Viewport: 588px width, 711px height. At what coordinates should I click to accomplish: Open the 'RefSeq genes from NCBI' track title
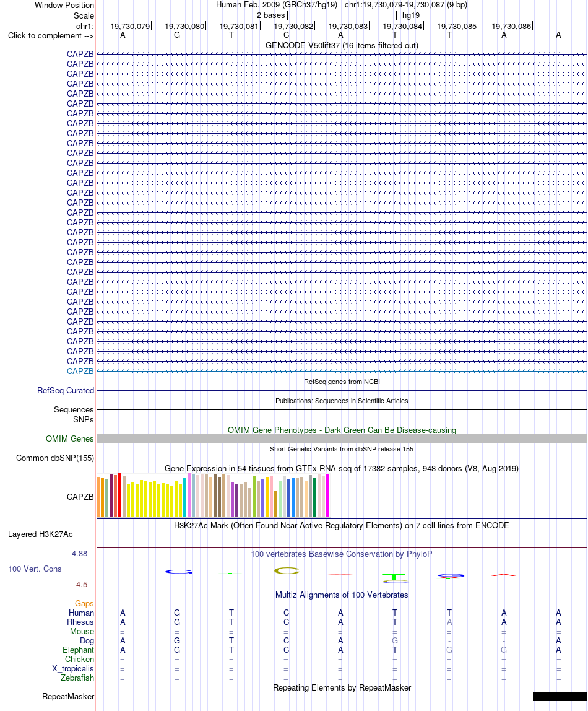click(x=342, y=382)
